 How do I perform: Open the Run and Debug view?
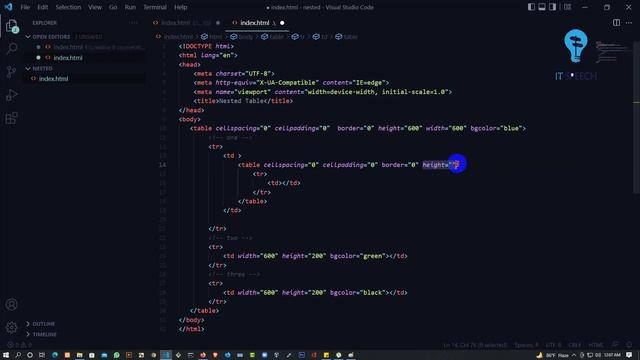pos(11,95)
